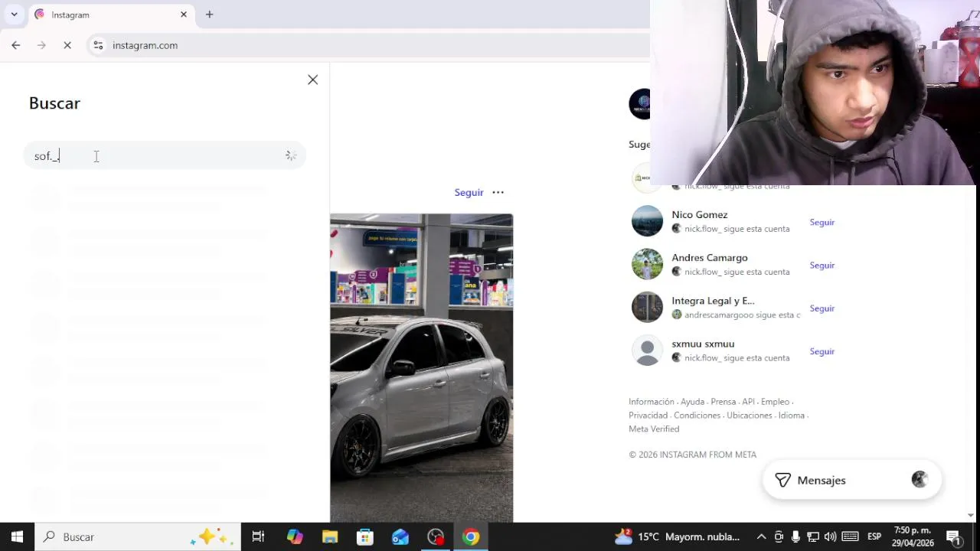980x551 pixels.
Task: Launch Copilot from the taskbar
Action: point(295,536)
